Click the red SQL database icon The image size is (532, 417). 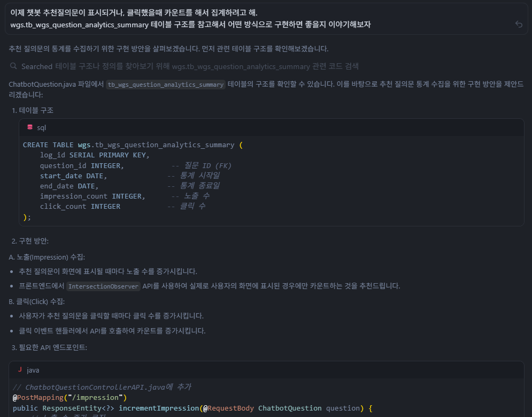click(x=29, y=127)
